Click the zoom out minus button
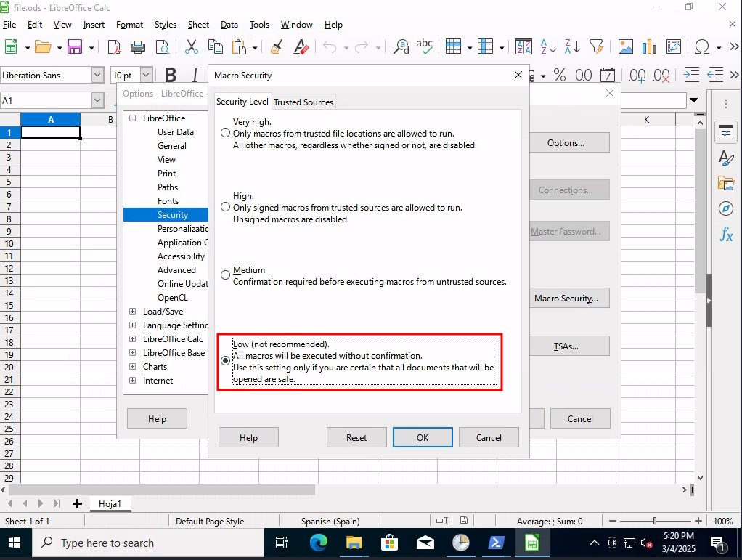Image resolution: width=742 pixels, height=560 pixels. pos(613,521)
